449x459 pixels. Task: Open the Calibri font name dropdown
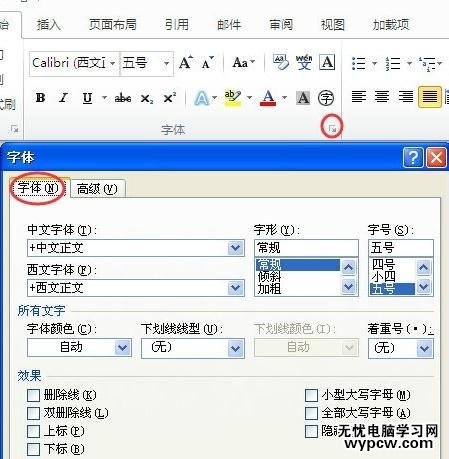pyautogui.click(x=113, y=63)
